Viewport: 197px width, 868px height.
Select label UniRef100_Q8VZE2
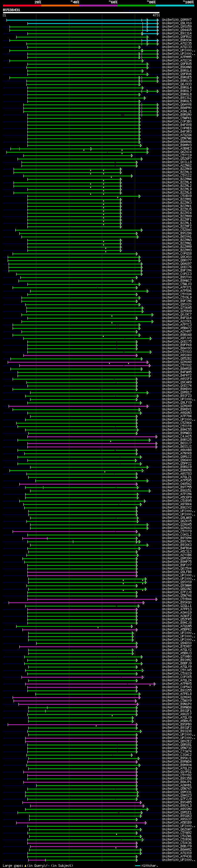177,741
